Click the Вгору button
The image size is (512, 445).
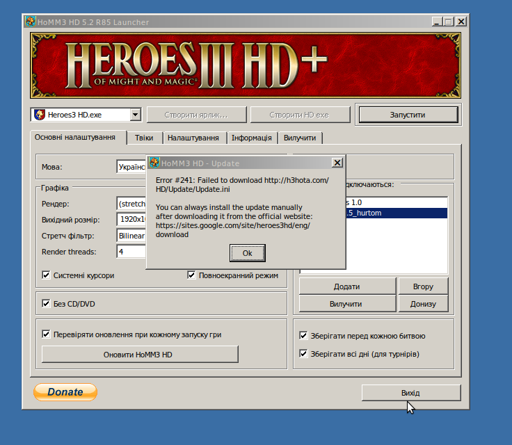(423, 287)
